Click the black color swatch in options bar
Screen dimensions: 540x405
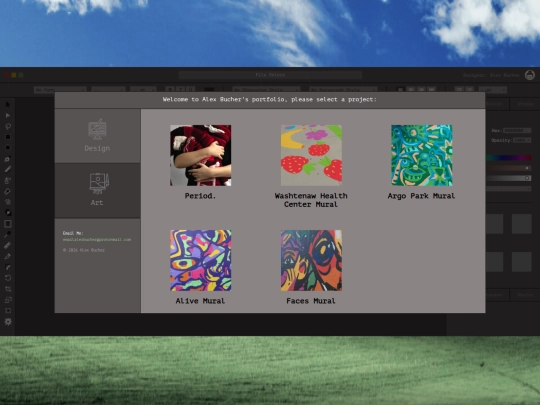click(209, 90)
